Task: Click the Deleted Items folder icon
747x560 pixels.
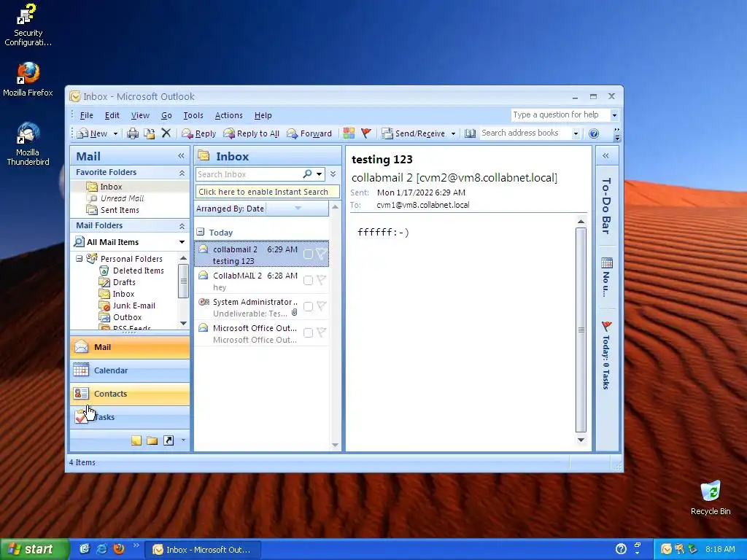Action: 104,271
